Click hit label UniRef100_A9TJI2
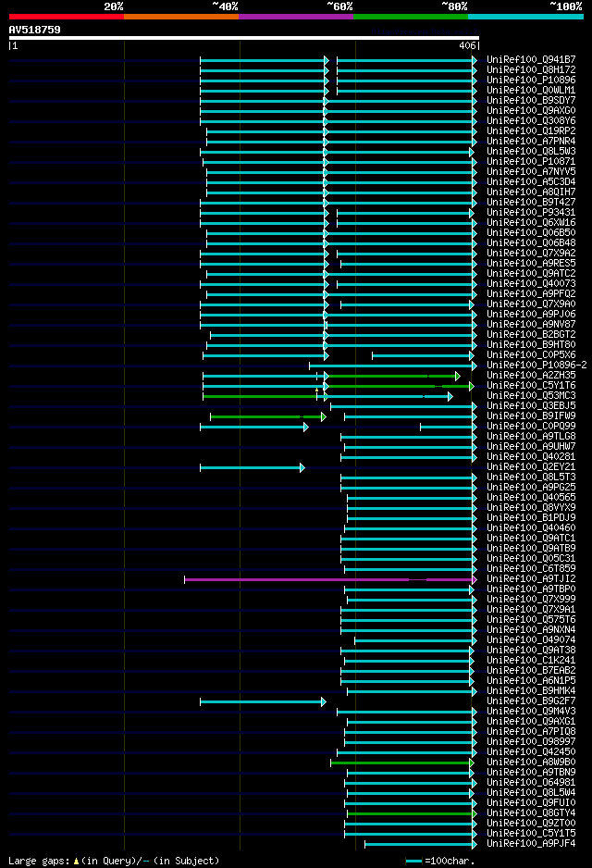 coord(531,579)
